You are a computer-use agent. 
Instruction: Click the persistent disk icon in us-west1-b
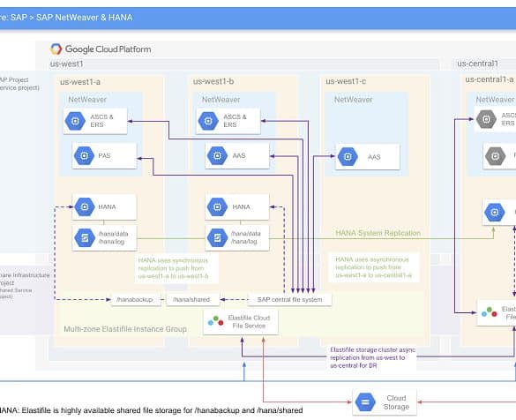pyautogui.click(x=217, y=237)
